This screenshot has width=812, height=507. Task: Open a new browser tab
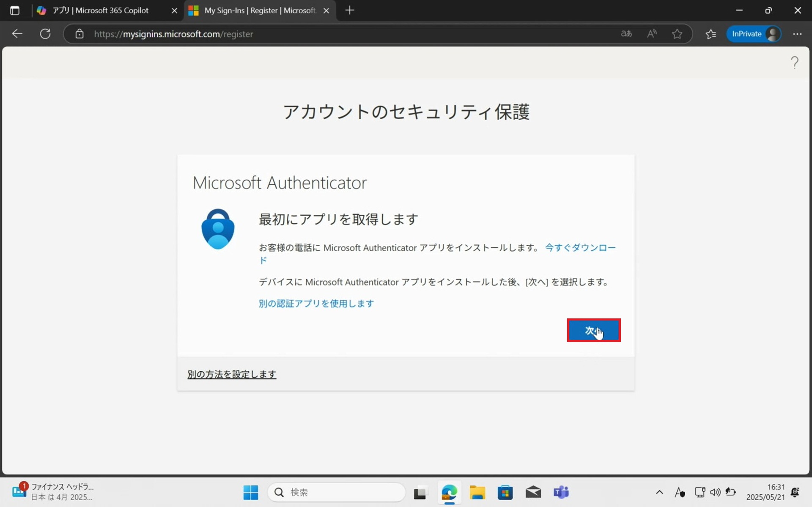(350, 11)
